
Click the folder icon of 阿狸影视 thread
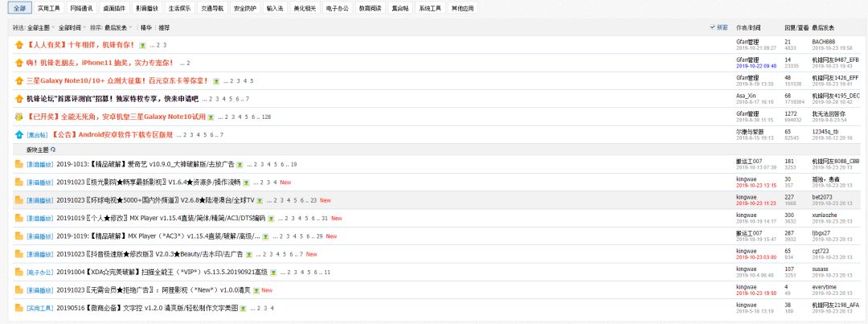(x=18, y=290)
